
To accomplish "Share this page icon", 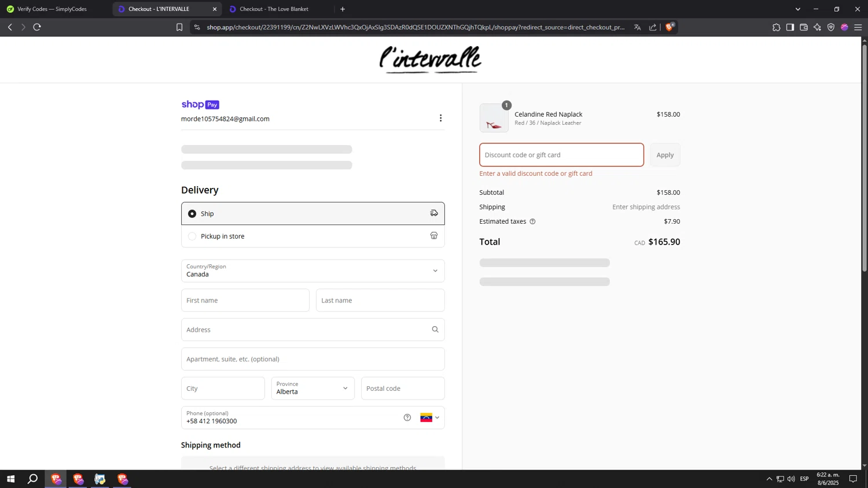I will click(653, 27).
